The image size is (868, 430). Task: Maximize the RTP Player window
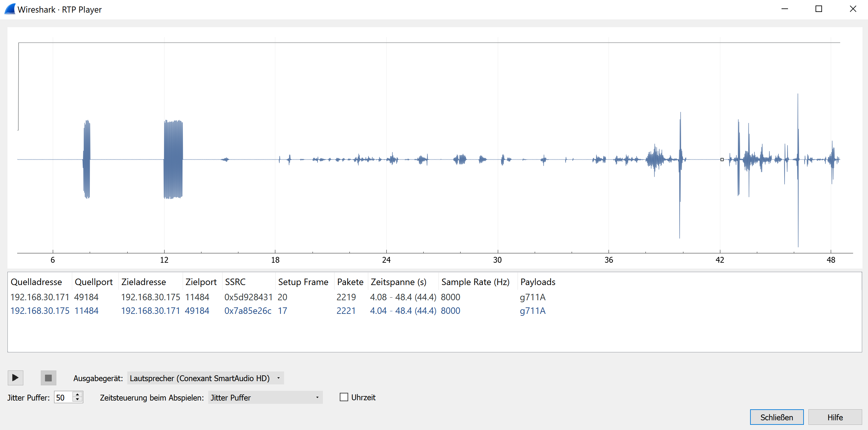[x=819, y=9]
